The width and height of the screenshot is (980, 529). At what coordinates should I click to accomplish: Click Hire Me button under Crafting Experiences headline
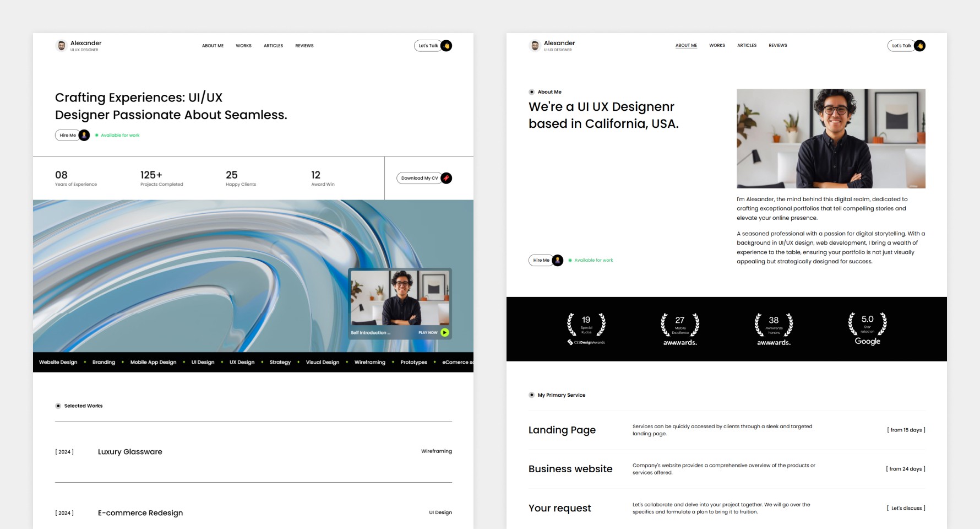[72, 135]
